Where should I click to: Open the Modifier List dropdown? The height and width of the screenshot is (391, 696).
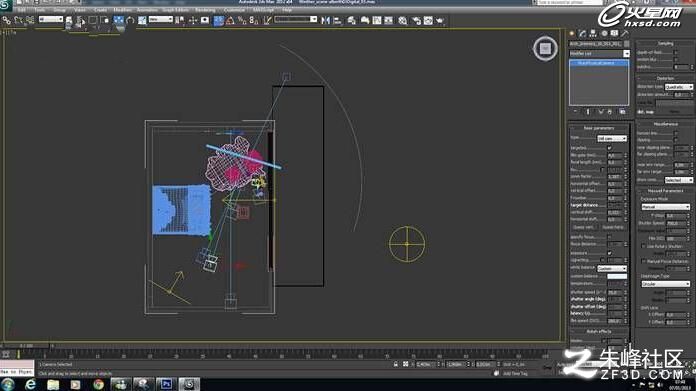[x=599, y=54]
